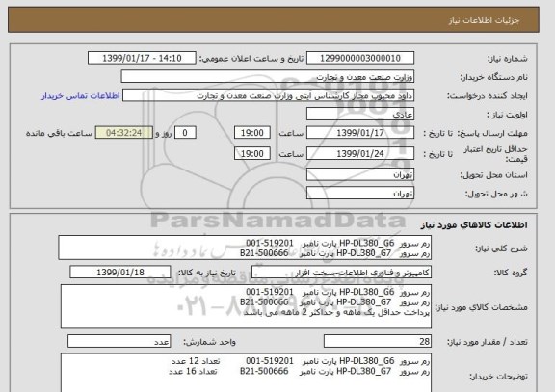555x392 pixels.
Task: Select the remaining time 04:32:24 field
Action: (x=124, y=133)
